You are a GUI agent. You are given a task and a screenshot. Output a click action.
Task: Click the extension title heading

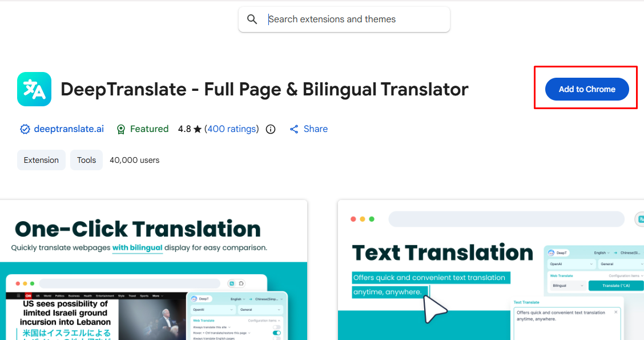264,89
